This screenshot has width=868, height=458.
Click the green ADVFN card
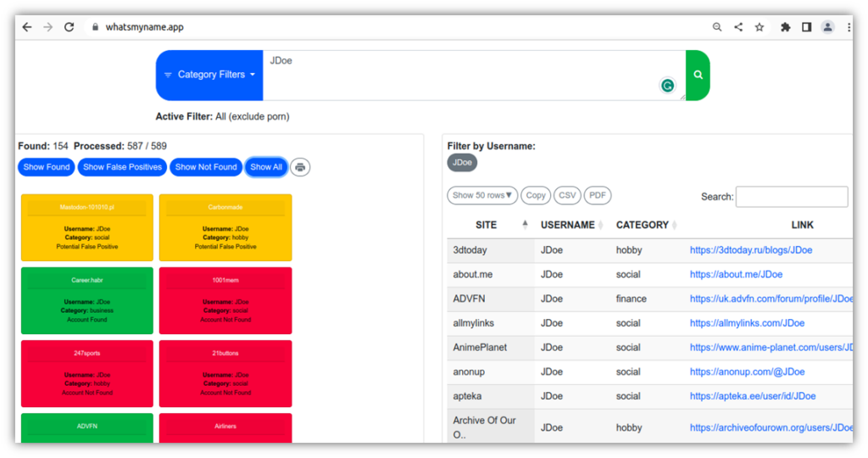(87, 428)
